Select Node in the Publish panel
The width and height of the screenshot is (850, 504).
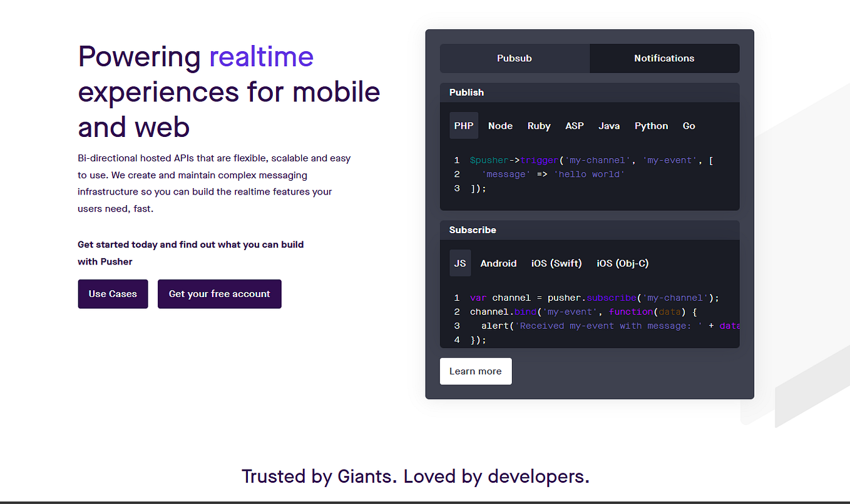click(499, 125)
